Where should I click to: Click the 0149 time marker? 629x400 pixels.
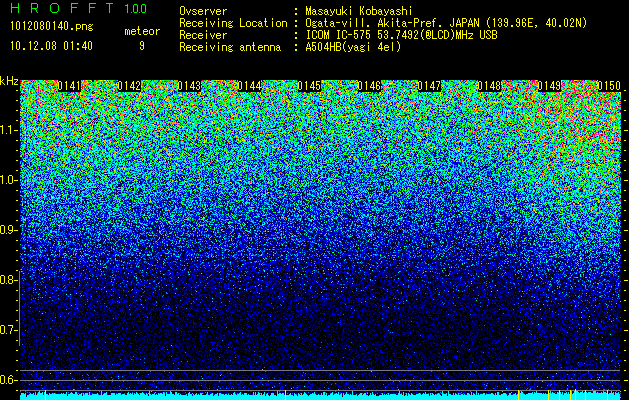point(549,86)
